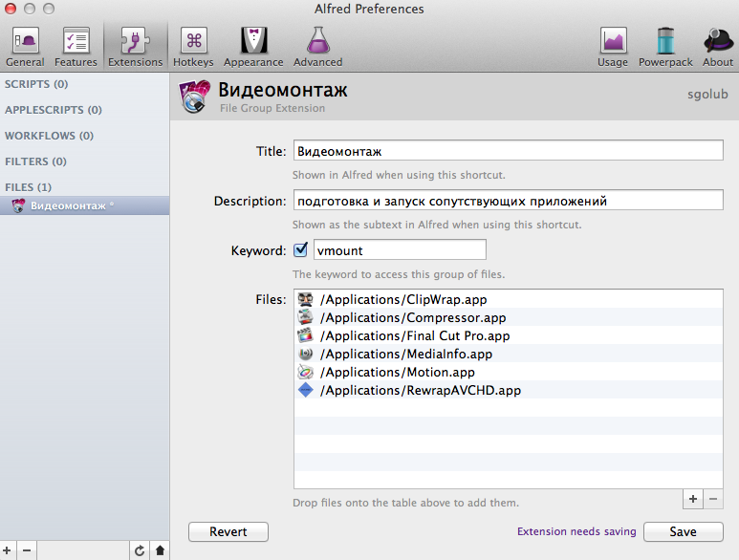
Task: Remove extension with sidebar minus button
Action: click(x=27, y=550)
